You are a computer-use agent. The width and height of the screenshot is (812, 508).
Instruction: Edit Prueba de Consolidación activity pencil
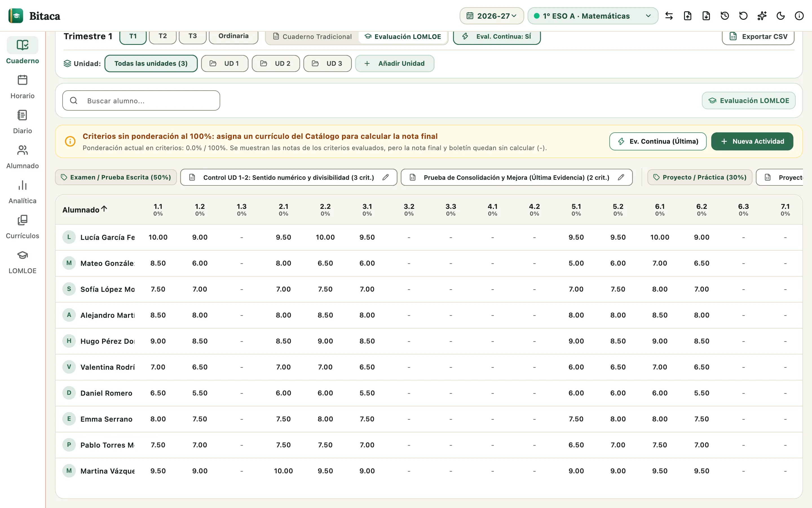point(621,177)
